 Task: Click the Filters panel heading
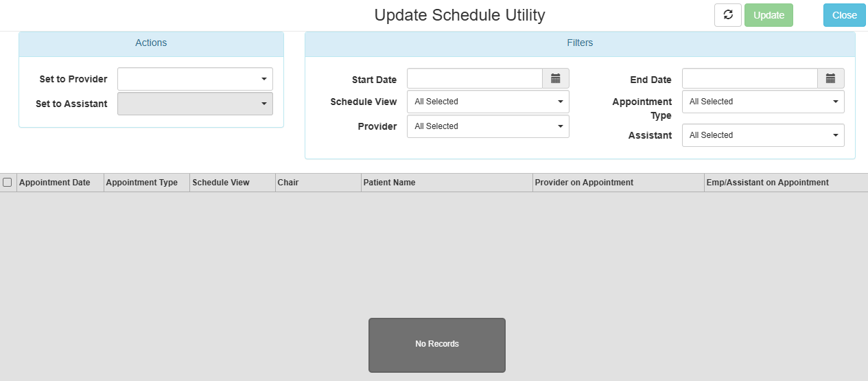coord(580,43)
